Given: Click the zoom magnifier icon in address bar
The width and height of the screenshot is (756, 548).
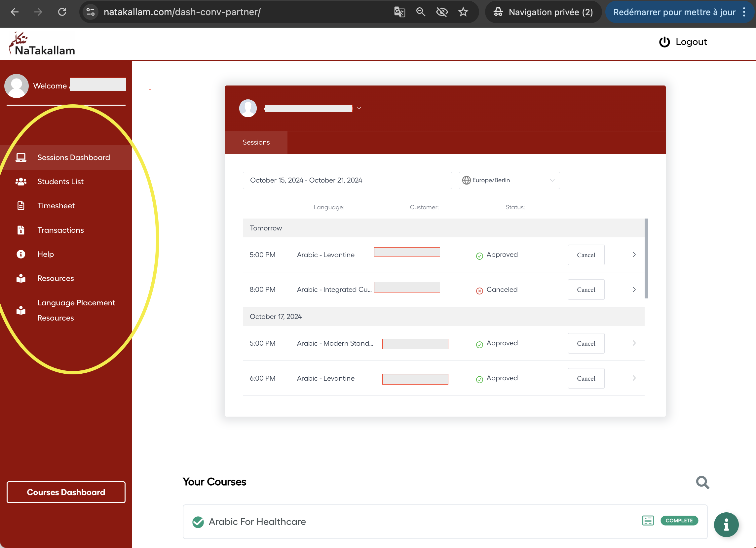Looking at the screenshot, I should pos(421,12).
